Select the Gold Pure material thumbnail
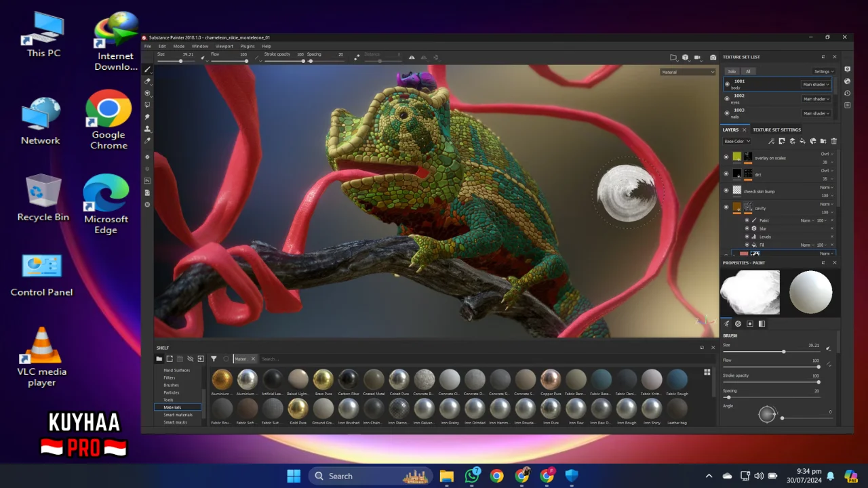 tap(298, 409)
